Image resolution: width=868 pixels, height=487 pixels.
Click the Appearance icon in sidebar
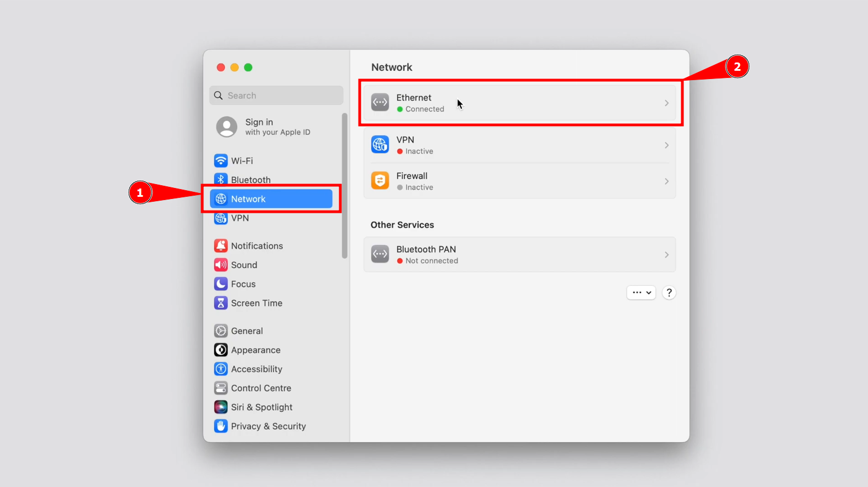pyautogui.click(x=220, y=350)
